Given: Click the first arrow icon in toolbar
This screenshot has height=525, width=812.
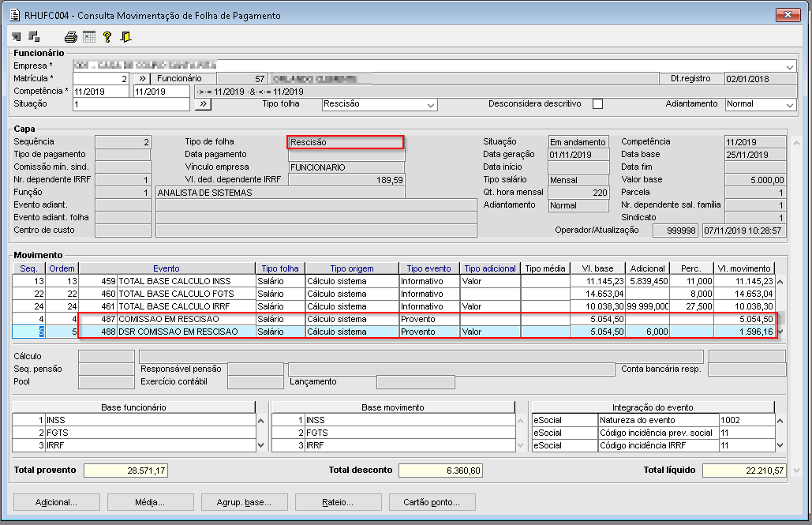Looking at the screenshot, I should (x=17, y=36).
